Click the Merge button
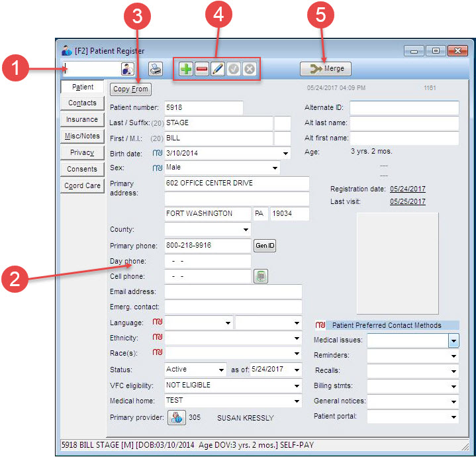 (326, 69)
